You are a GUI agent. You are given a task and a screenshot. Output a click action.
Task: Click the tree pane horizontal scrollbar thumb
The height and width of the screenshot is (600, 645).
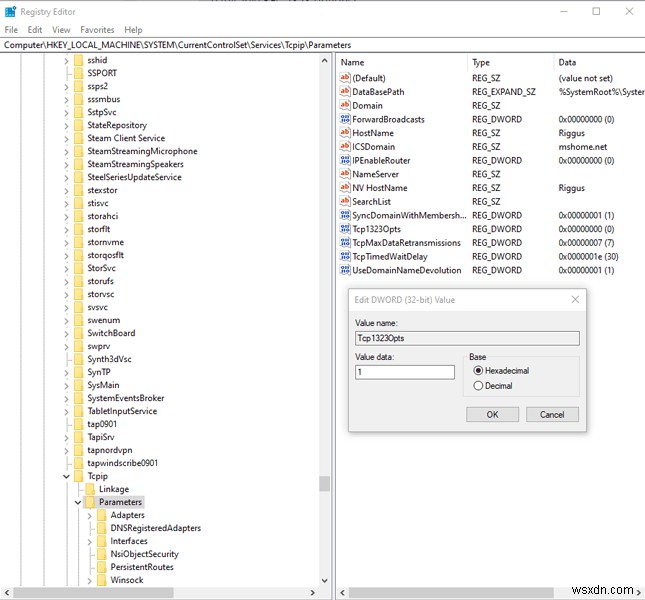(93, 592)
